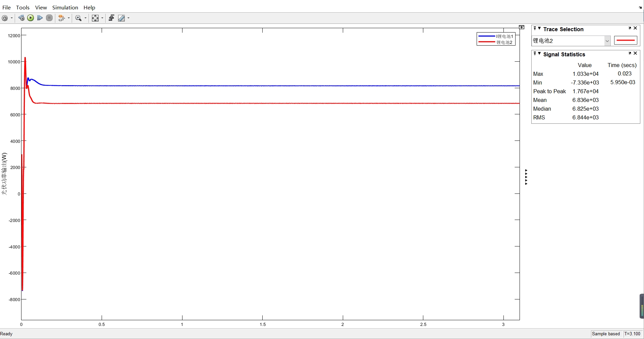
Task: Click the Sample based status indicator
Action: click(606, 334)
